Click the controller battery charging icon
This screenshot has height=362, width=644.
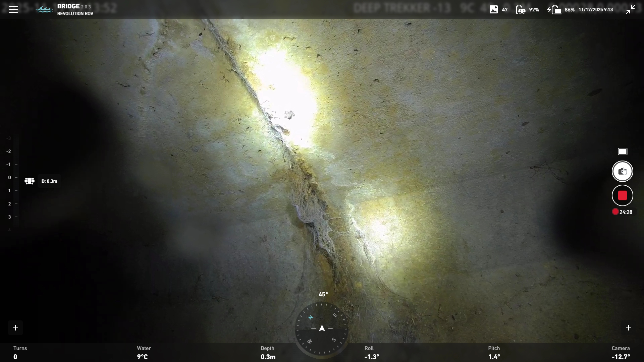click(554, 9)
